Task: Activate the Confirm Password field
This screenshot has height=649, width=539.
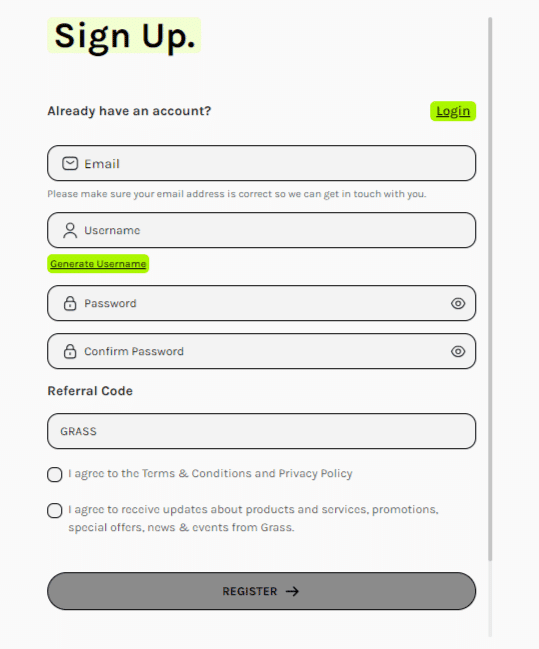Action: (262, 351)
